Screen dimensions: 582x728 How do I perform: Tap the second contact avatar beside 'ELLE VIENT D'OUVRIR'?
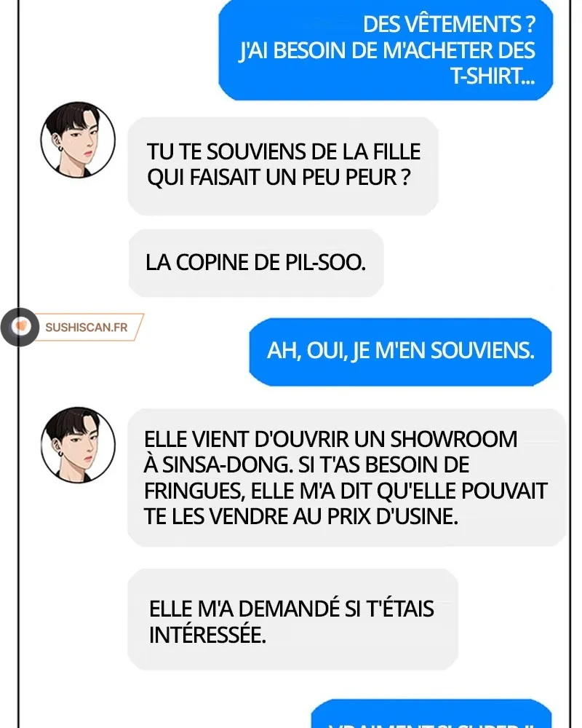(x=78, y=446)
